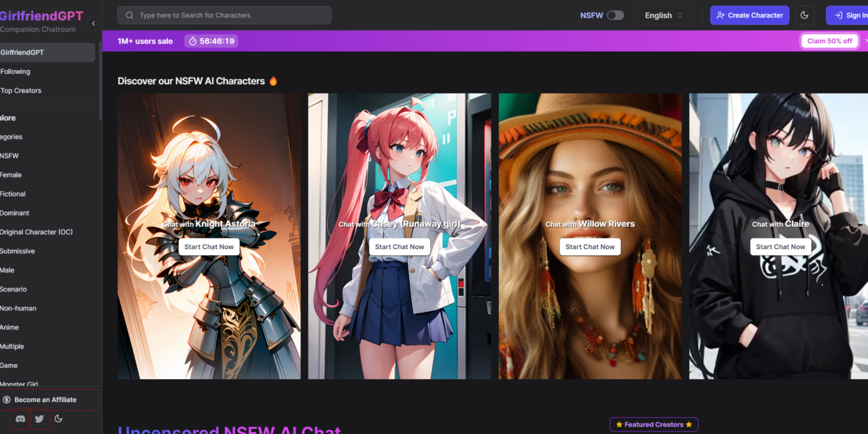Start chat with Willow Rivers
Screen dimensions: 868x434
click(x=590, y=246)
